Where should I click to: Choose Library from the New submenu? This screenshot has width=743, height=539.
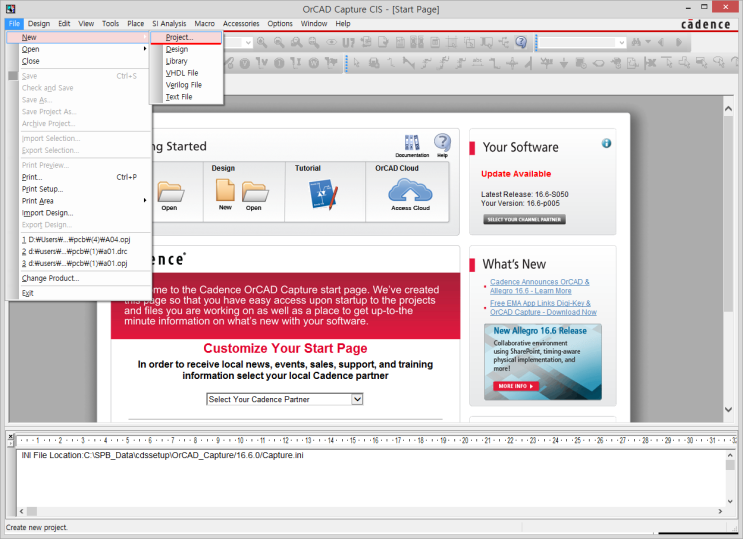pyautogui.click(x=186, y=61)
